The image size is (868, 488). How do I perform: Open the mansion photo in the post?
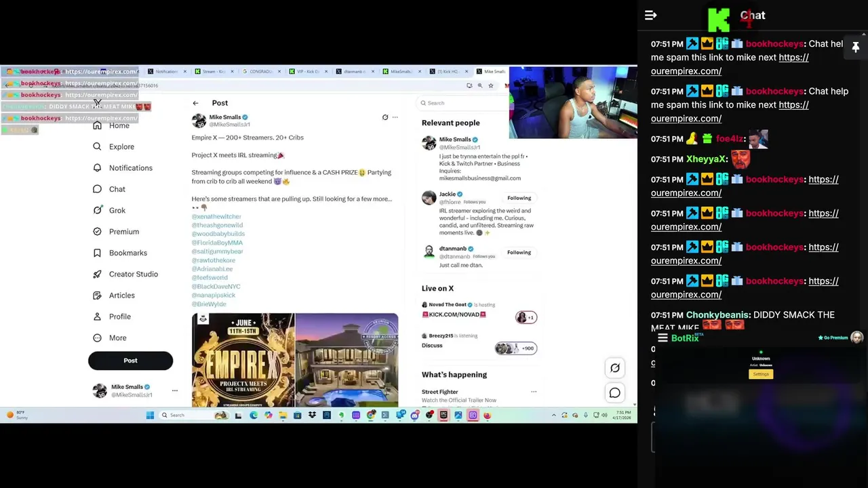(347, 360)
